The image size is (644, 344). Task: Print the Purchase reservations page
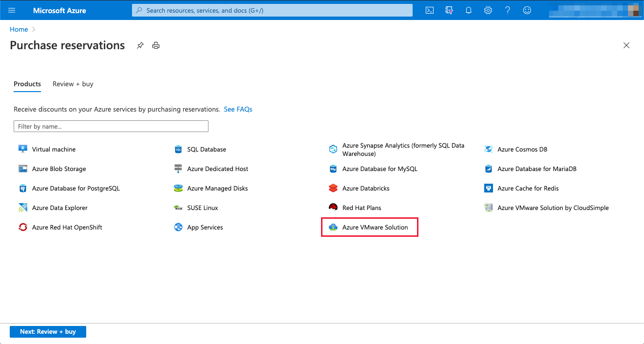[156, 45]
